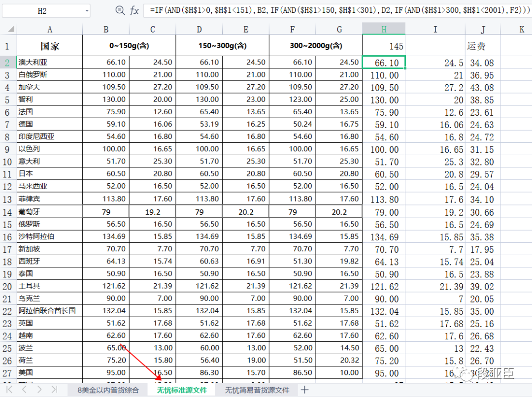This screenshot has width=532, height=397.
Task: Select the 以色列 country cell
Action: [x=50, y=149]
